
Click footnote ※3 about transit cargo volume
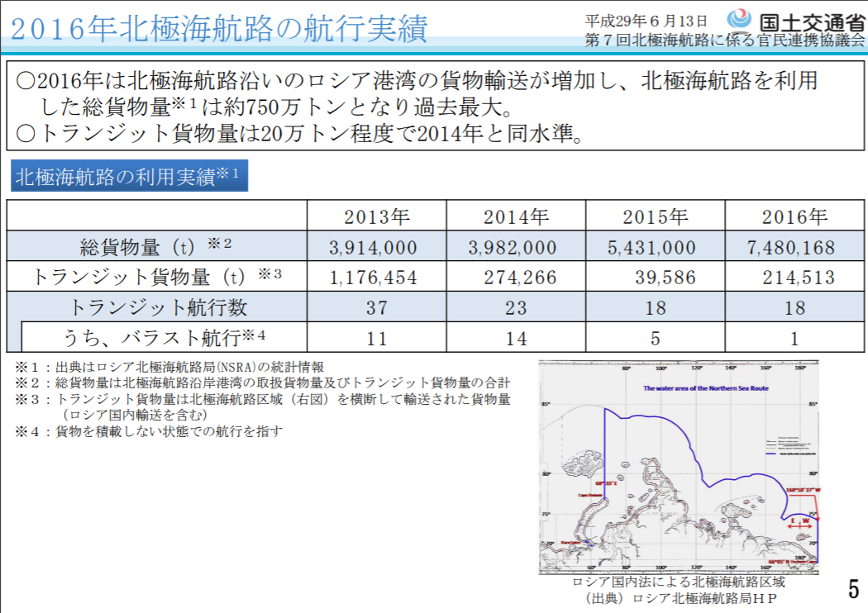(262, 406)
